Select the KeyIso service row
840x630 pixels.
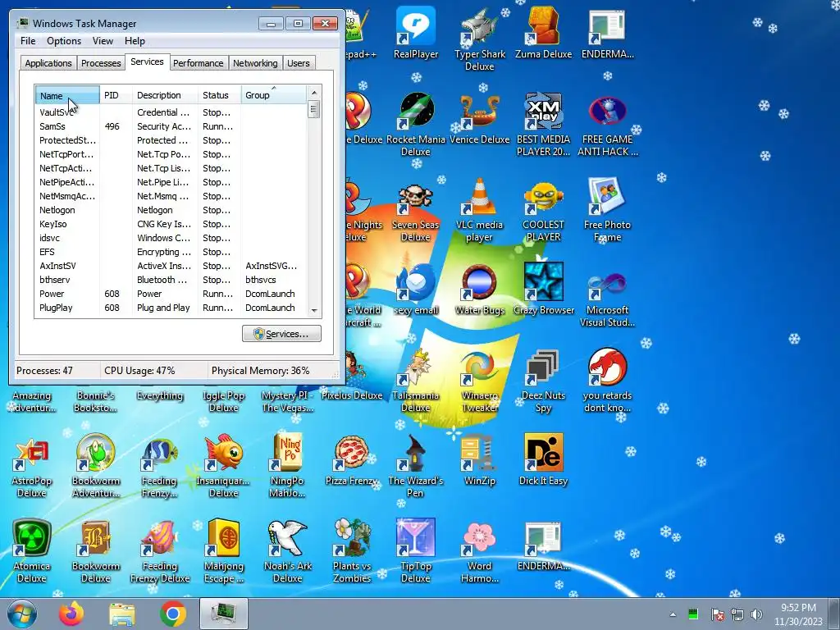tap(171, 224)
